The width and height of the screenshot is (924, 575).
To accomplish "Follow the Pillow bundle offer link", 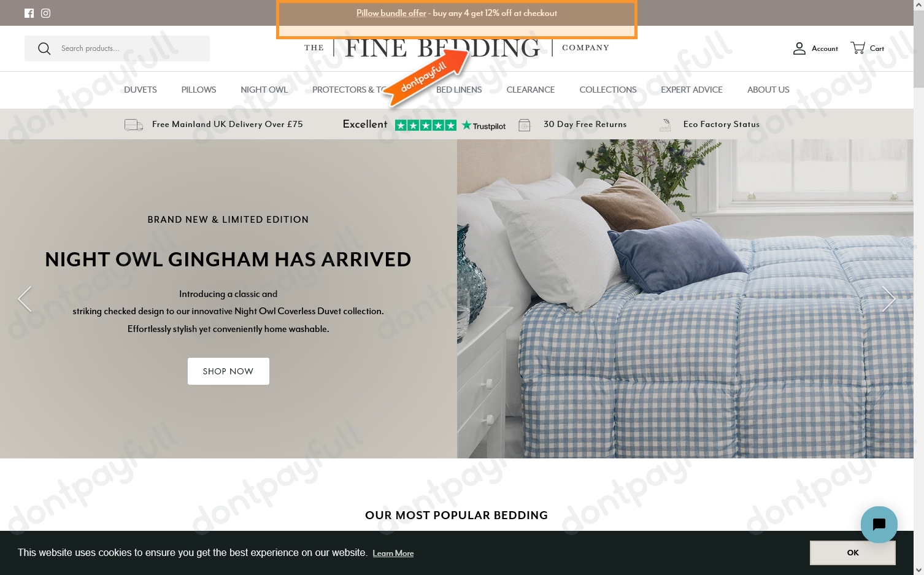I will click(x=391, y=13).
